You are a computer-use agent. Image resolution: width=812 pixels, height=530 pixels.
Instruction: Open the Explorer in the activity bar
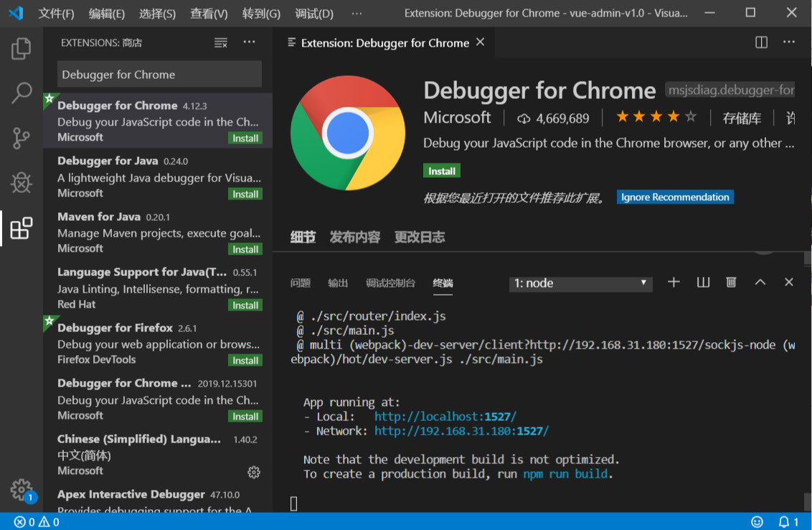(22, 49)
